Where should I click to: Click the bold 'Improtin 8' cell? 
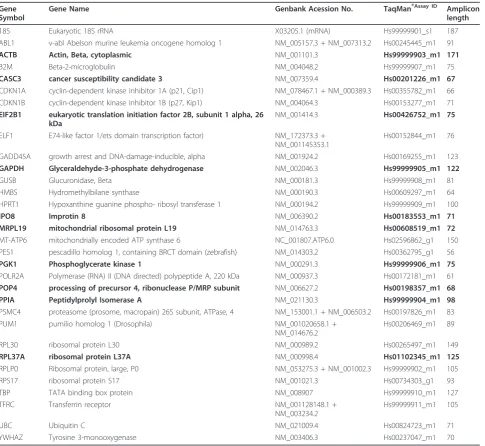point(67,216)
